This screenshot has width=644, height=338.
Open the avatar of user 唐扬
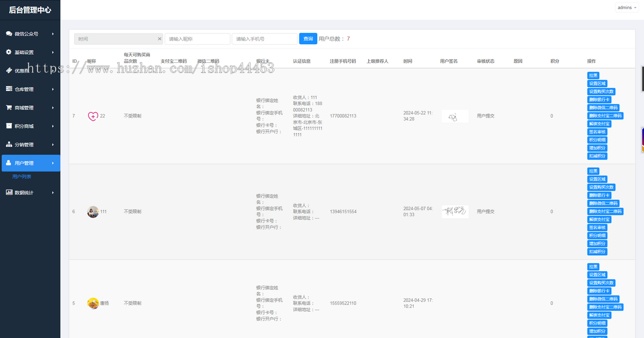click(x=93, y=303)
